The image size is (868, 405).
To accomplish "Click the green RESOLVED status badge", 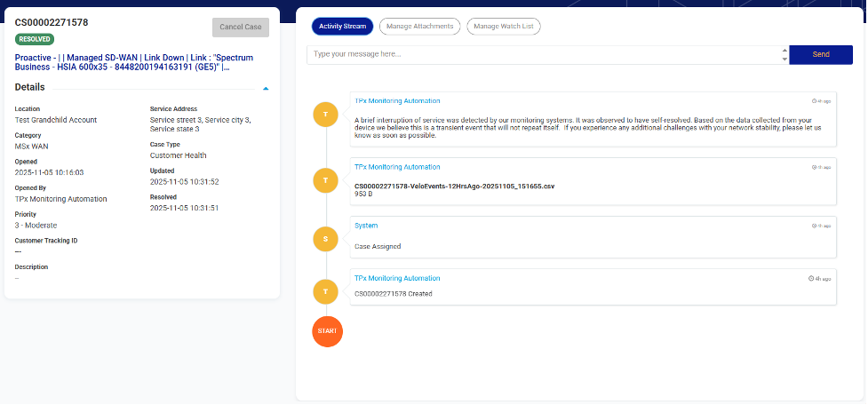I will (x=35, y=39).
